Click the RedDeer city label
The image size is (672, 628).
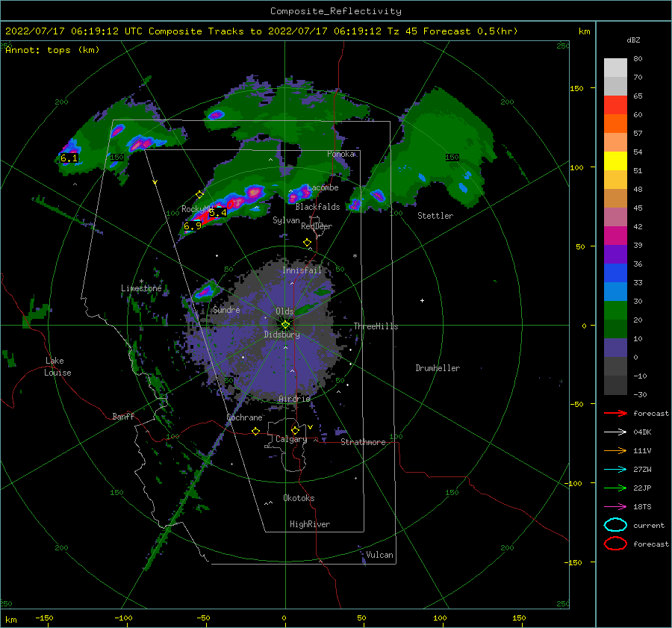[317, 226]
